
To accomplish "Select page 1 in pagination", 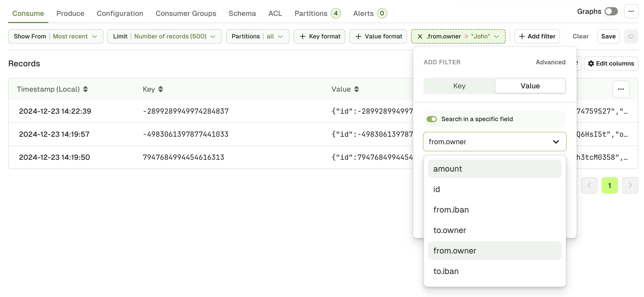I will point(609,185).
